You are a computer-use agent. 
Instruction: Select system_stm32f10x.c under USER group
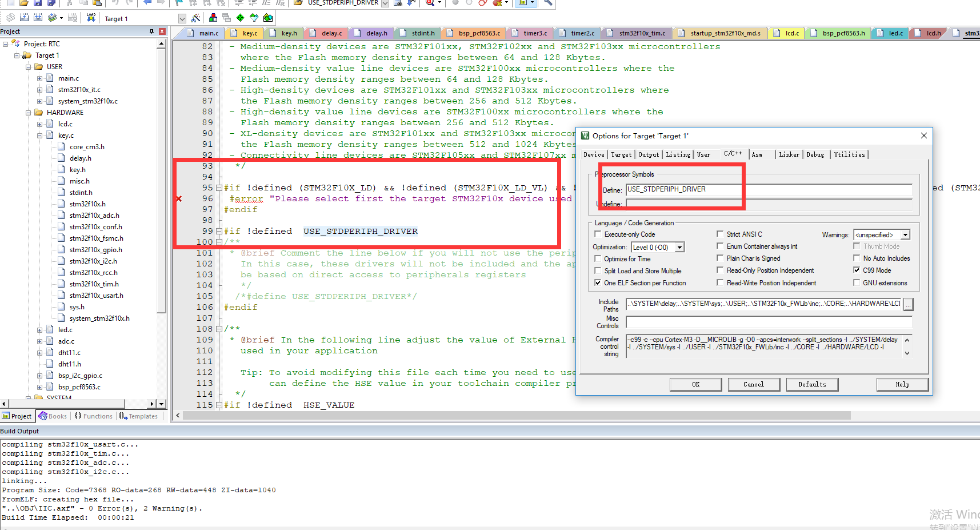(87, 101)
